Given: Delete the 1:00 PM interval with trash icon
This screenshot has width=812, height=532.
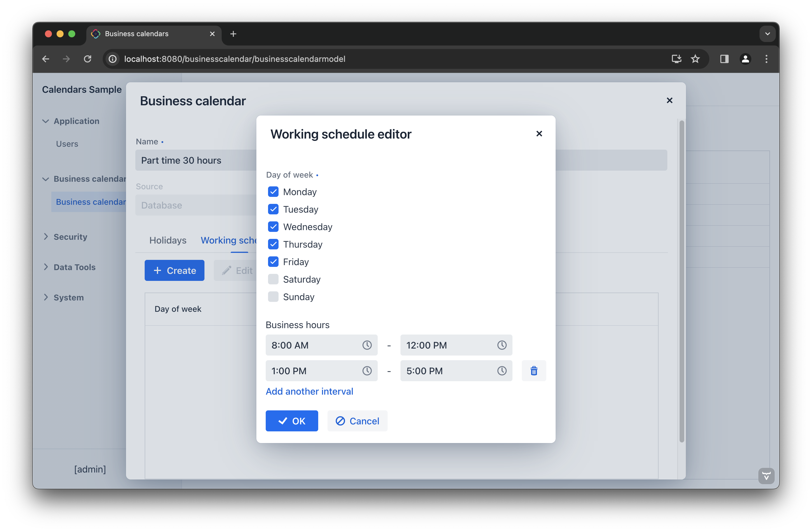Looking at the screenshot, I should (x=533, y=371).
